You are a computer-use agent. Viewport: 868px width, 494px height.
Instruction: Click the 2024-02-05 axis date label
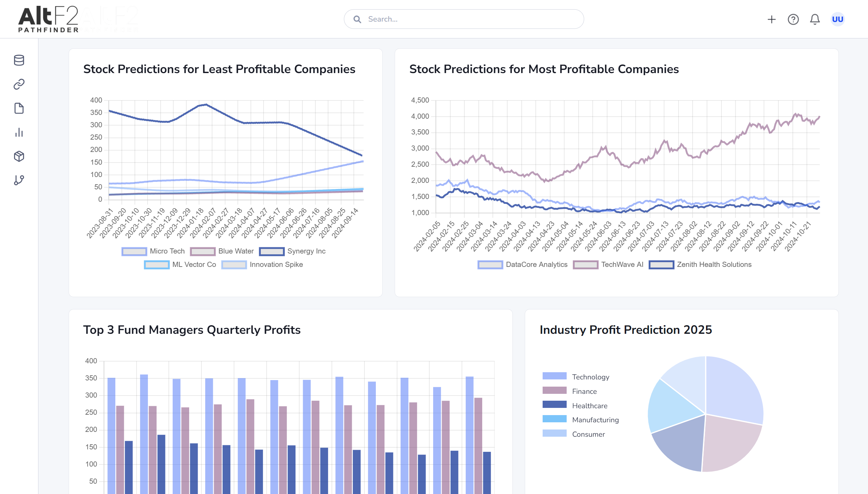click(427, 236)
